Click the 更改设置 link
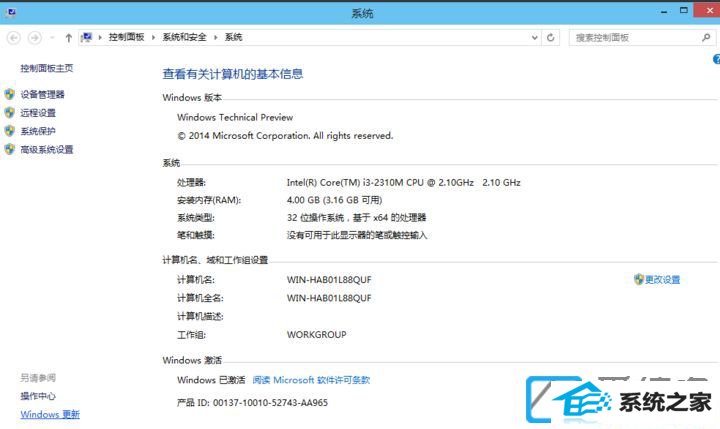This screenshot has height=429, width=720. 662,280
